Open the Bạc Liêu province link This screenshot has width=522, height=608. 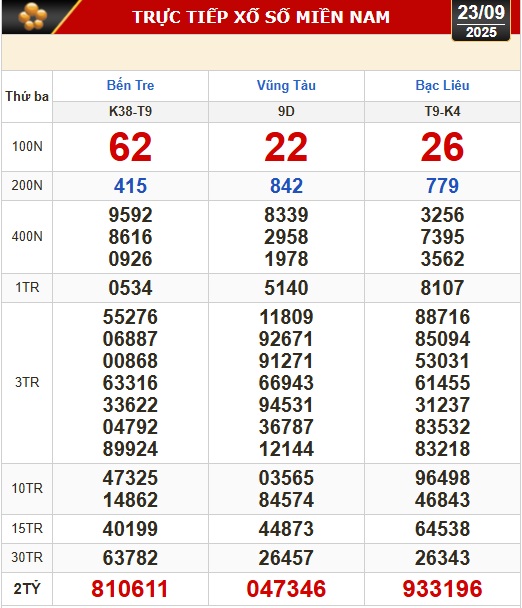[x=442, y=85]
